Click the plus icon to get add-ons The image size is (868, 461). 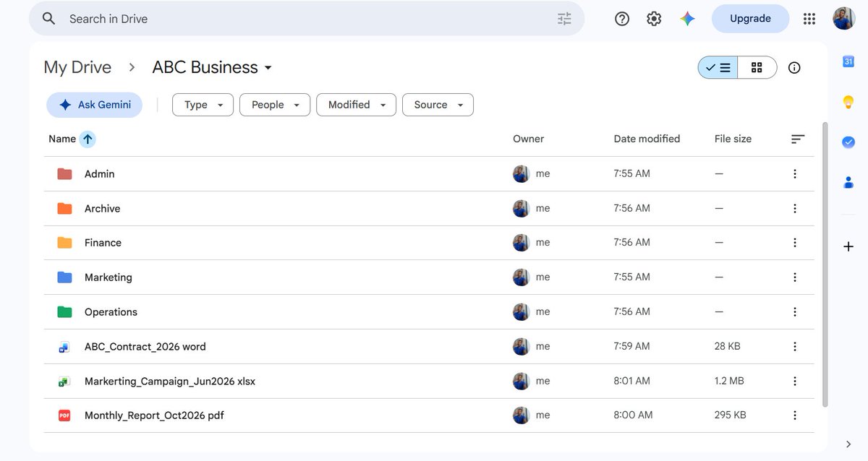click(x=848, y=246)
